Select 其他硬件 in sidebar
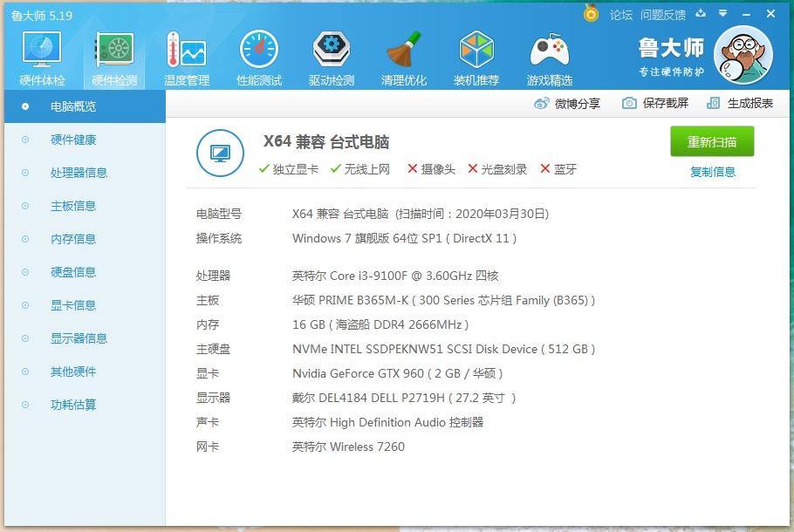The width and height of the screenshot is (794, 532). click(x=85, y=372)
